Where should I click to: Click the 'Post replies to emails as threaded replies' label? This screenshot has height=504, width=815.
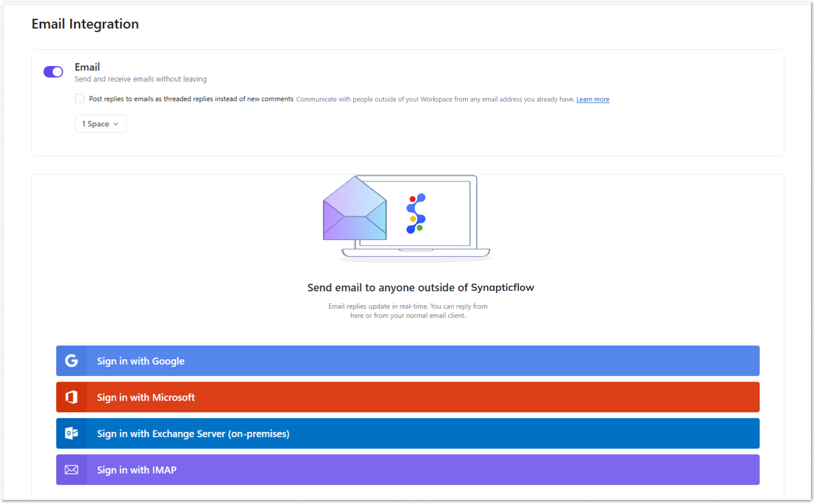click(x=191, y=99)
